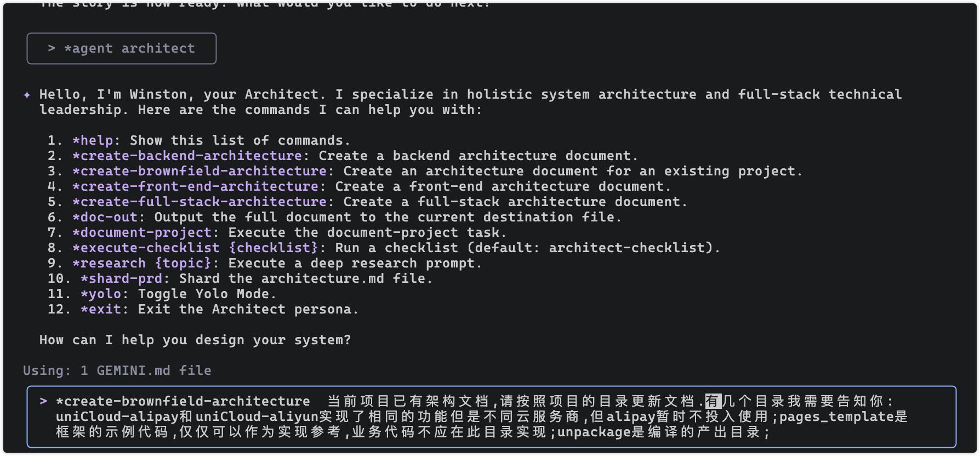Click "pages_template" in the prompt input
This screenshot has width=980, height=456.
coord(836,417)
